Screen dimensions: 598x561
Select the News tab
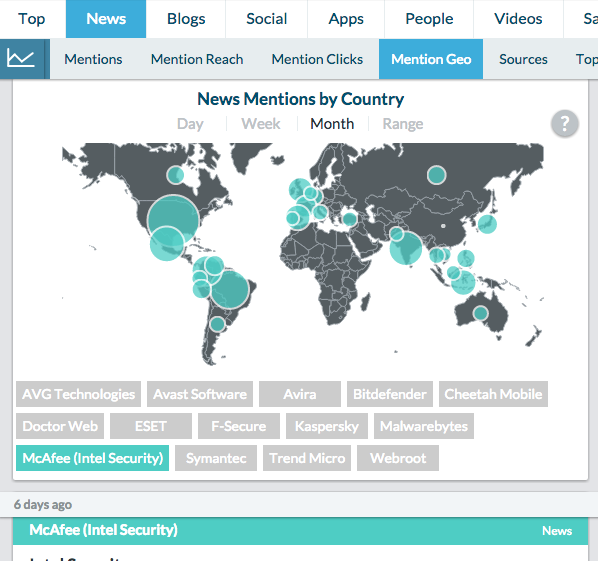click(x=106, y=19)
